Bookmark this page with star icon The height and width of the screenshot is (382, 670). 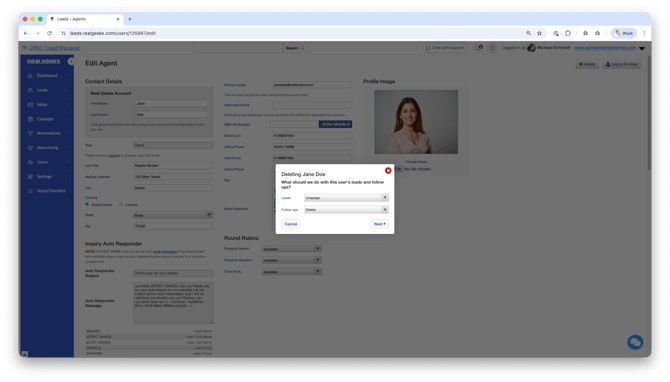pyautogui.click(x=540, y=33)
